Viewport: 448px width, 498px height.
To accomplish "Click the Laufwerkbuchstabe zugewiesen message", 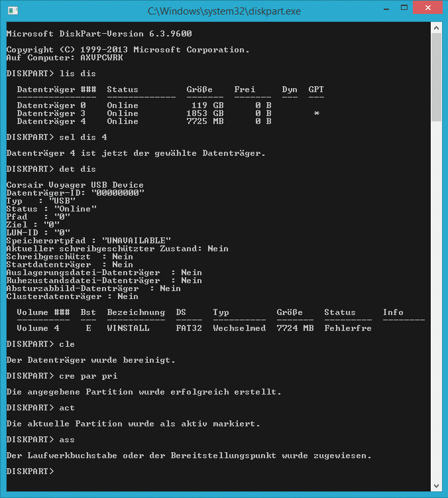I will click(x=189, y=456).
